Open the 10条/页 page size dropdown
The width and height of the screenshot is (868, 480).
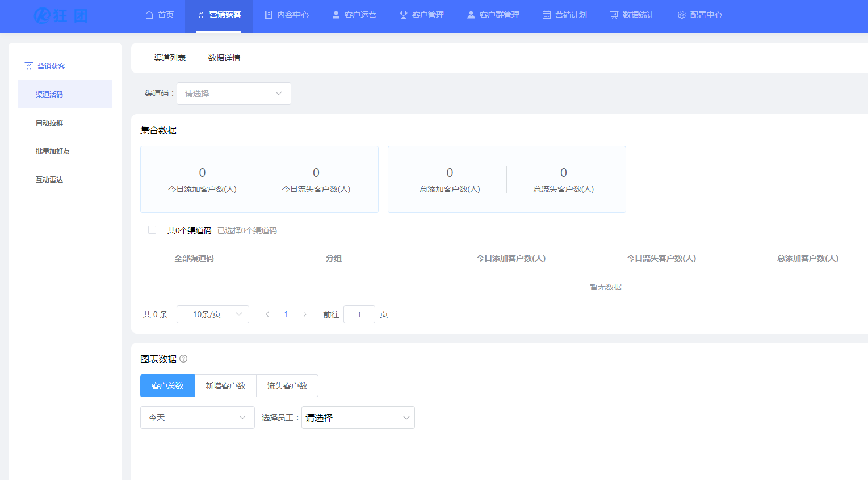[213, 314]
